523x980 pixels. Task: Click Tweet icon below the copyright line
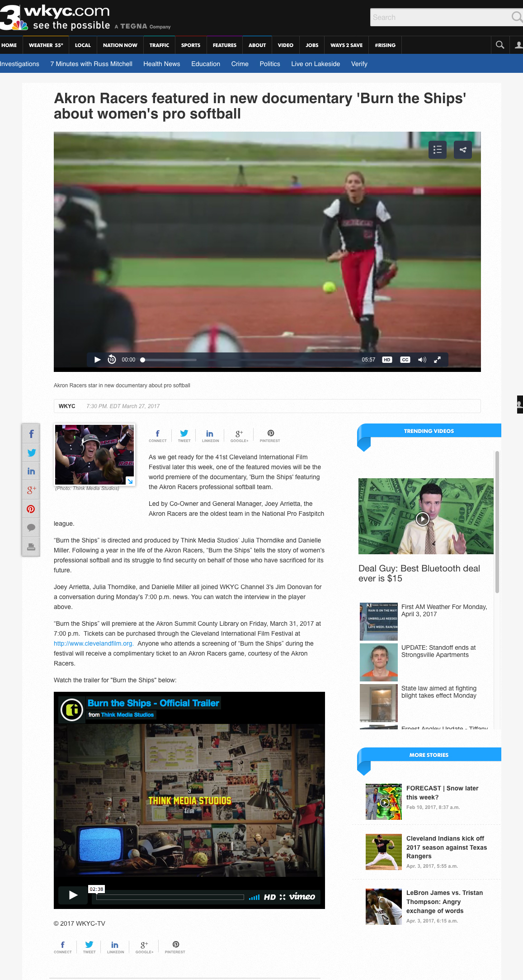(x=89, y=947)
